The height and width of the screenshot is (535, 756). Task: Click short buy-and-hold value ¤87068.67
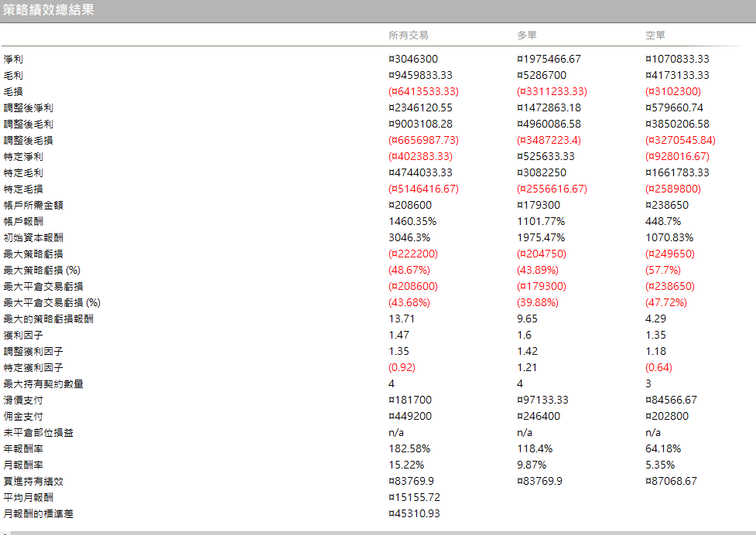click(671, 482)
